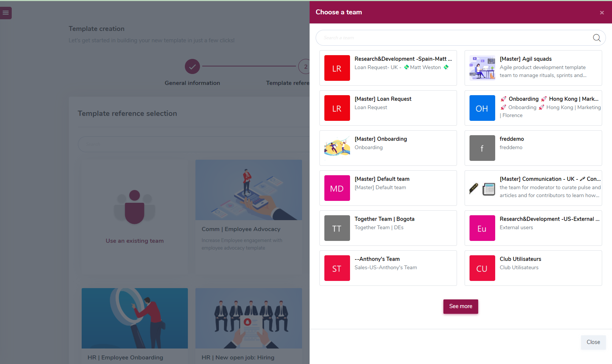The height and width of the screenshot is (364, 612).
Task: Open Comm Employee Advocacy template image
Action: [248, 190]
